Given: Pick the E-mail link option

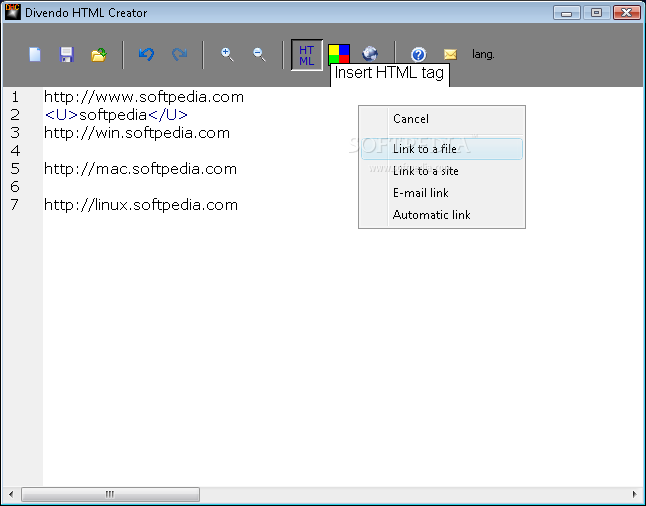Looking at the screenshot, I should point(442,193).
